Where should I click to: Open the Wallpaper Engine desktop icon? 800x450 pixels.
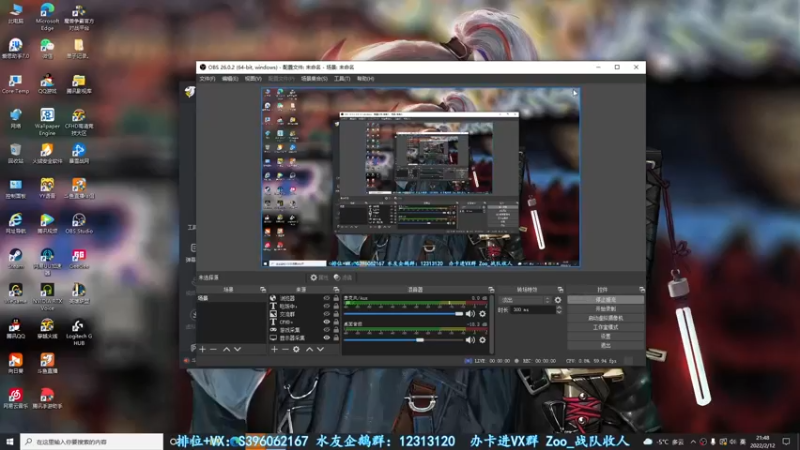click(47, 122)
